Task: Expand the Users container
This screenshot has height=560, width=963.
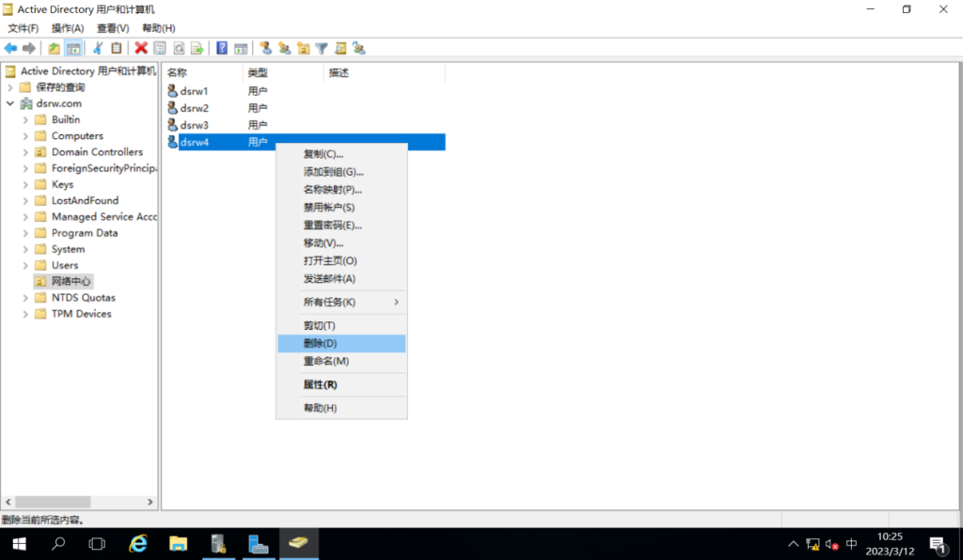Action: (x=25, y=266)
